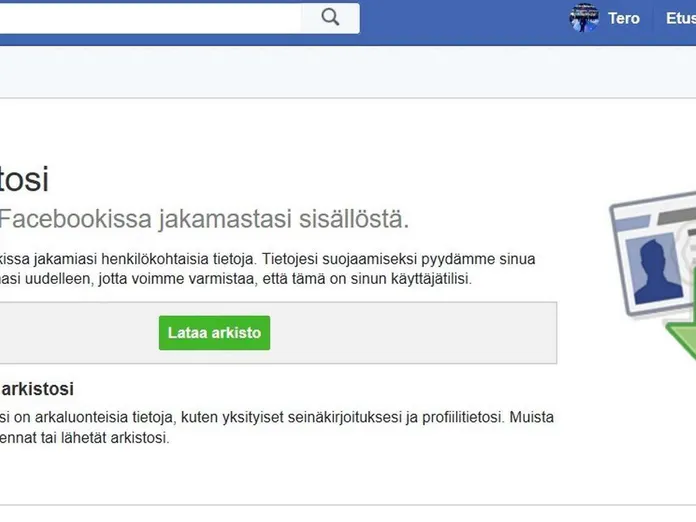Screen dimensions: 696x522
Task: Open the Tero profile link
Action: click(x=624, y=18)
